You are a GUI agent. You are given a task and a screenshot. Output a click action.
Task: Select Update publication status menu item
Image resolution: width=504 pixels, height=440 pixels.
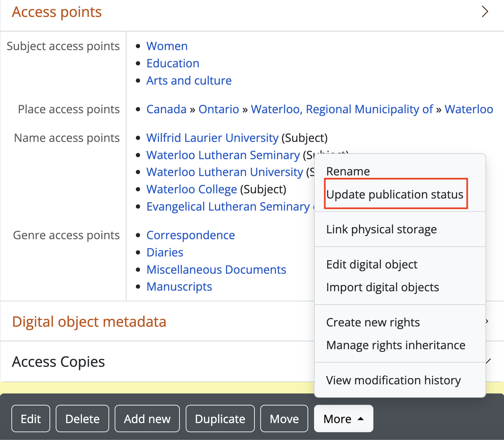[x=395, y=194]
